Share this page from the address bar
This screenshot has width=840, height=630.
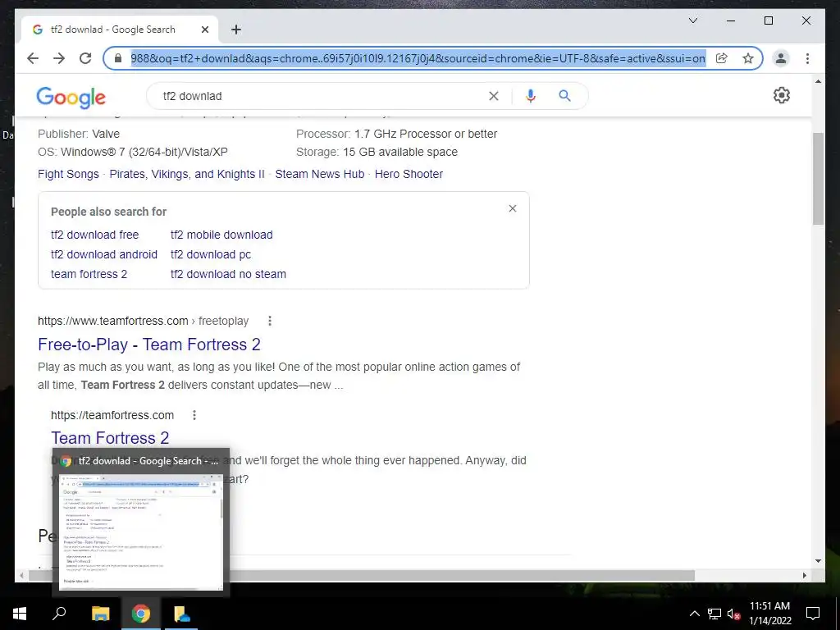tap(722, 58)
